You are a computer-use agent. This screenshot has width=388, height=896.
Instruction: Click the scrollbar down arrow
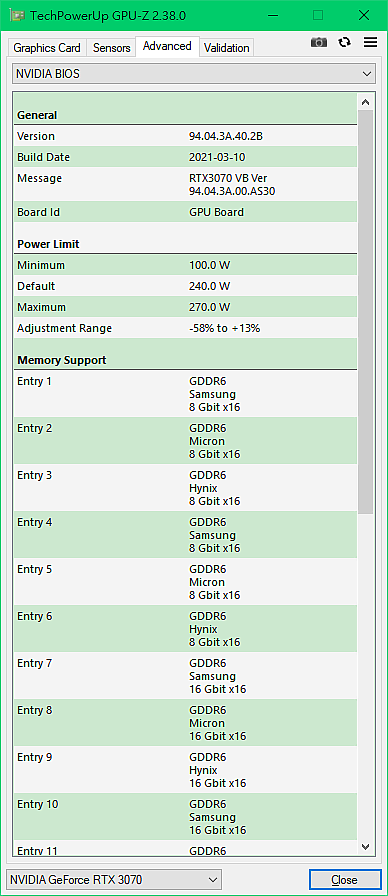pos(366,846)
